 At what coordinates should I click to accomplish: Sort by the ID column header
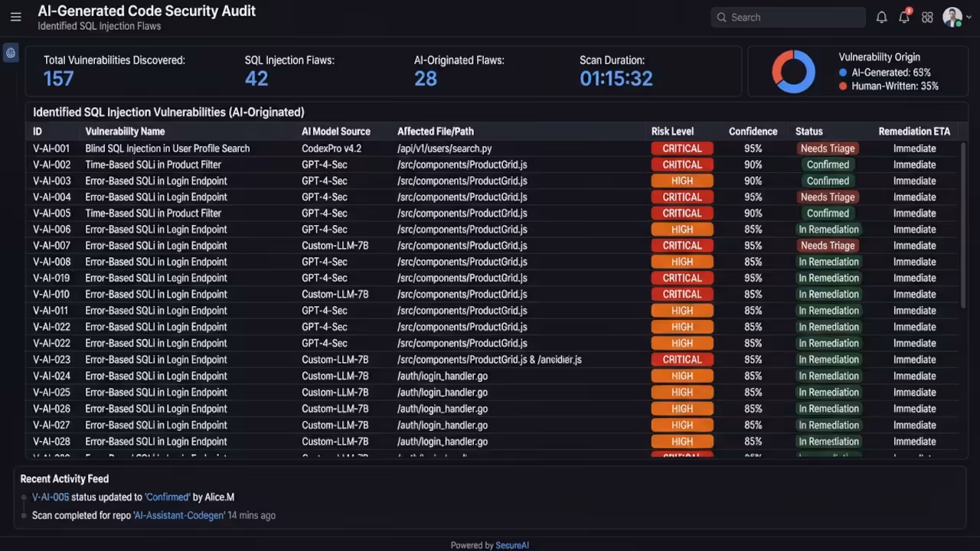[38, 132]
